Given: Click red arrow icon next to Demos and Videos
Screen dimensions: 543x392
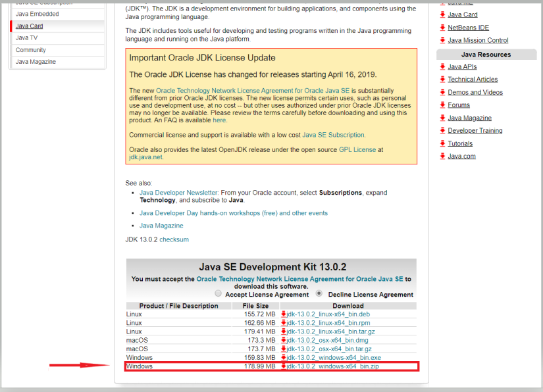Looking at the screenshot, I should click(442, 92).
